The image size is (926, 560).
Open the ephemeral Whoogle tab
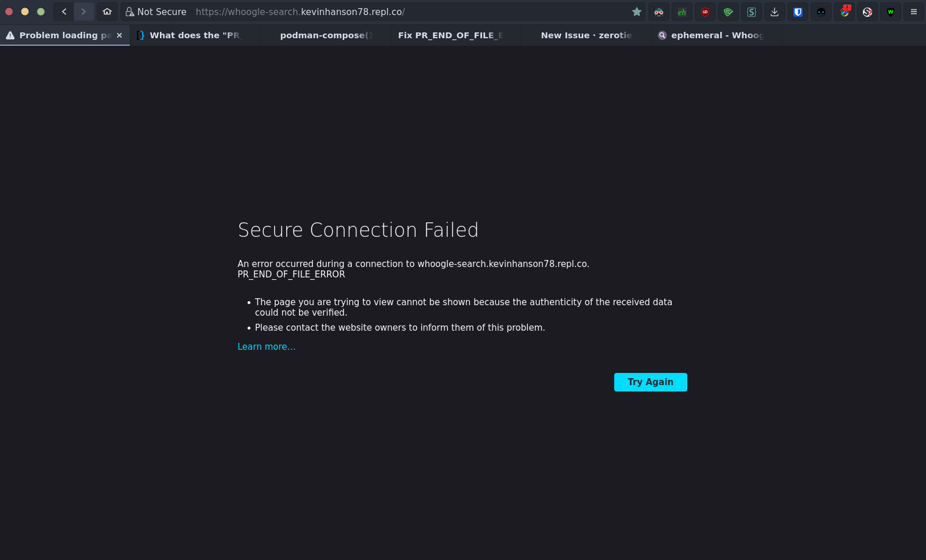(713, 35)
